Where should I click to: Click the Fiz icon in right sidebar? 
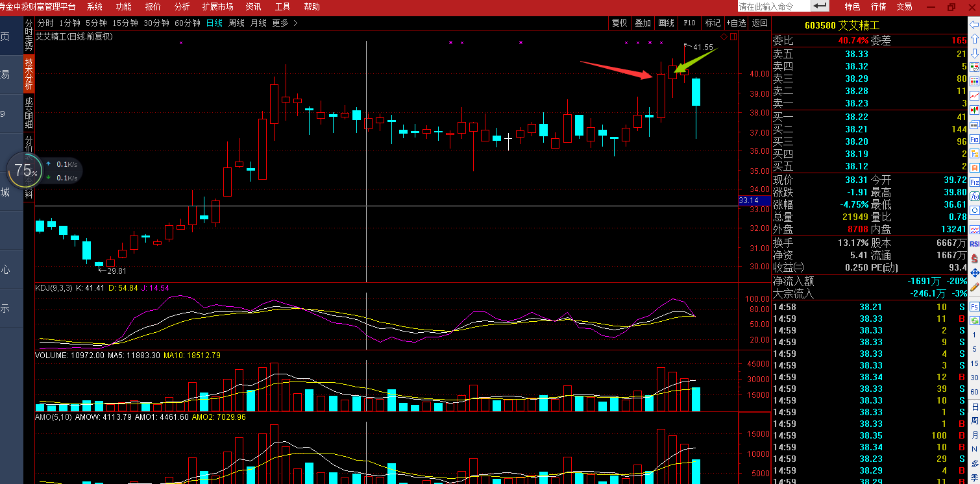tap(974, 183)
